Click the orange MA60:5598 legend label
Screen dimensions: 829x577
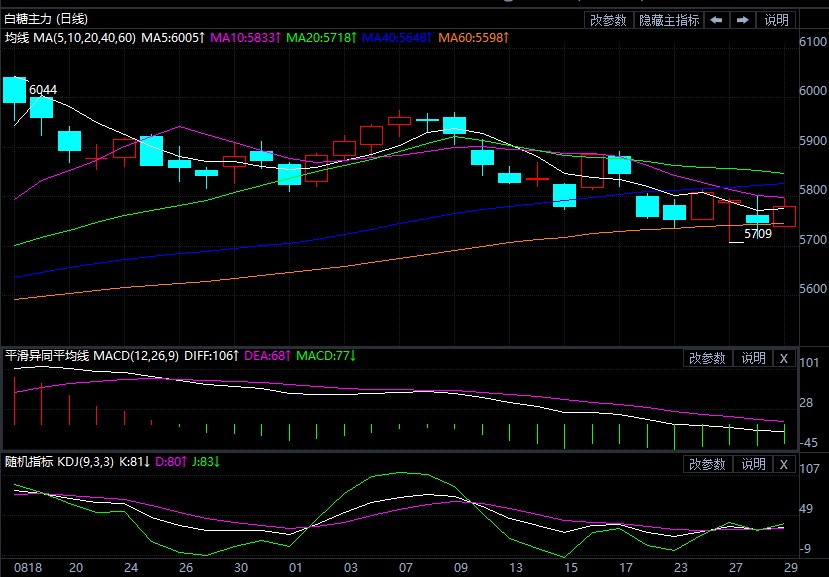472,38
